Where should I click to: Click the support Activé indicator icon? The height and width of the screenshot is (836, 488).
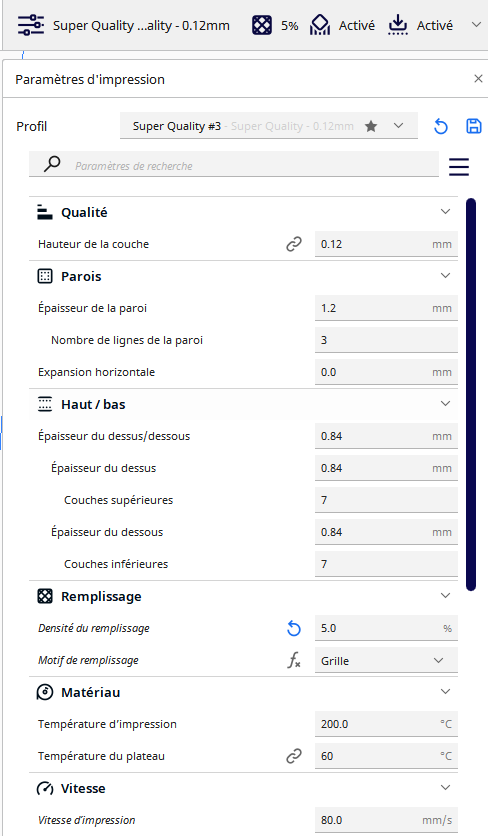tap(320, 25)
